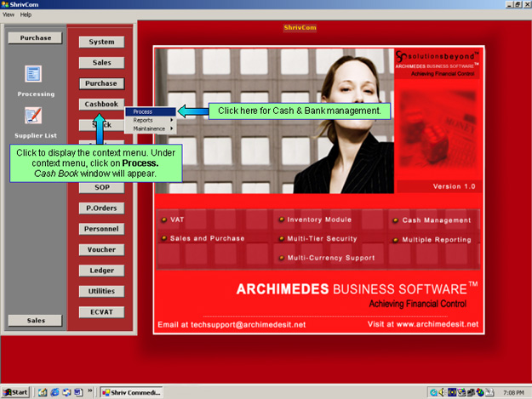Image resolution: width=532 pixels, height=399 pixels.
Task: Click the Sales button at bottom of gray sidebar
Action: [x=35, y=320]
